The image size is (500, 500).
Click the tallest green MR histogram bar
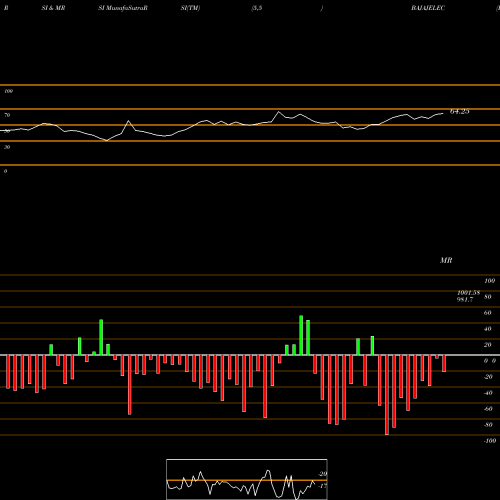click(x=301, y=335)
